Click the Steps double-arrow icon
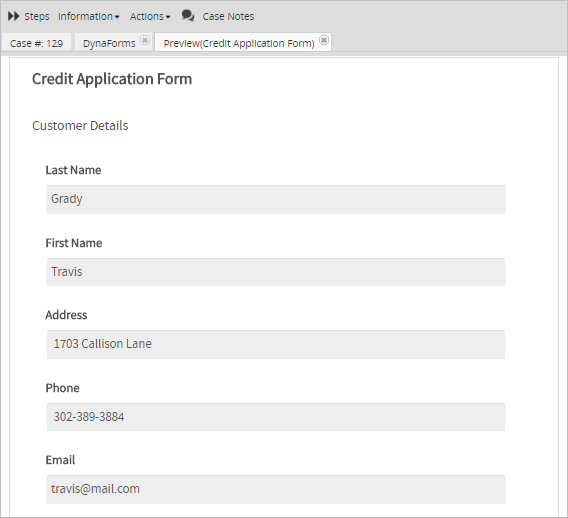 click(14, 16)
